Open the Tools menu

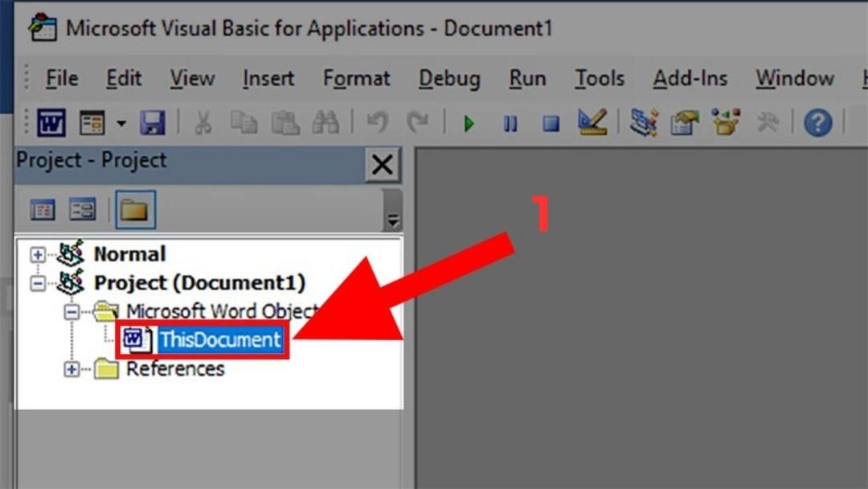click(x=599, y=78)
